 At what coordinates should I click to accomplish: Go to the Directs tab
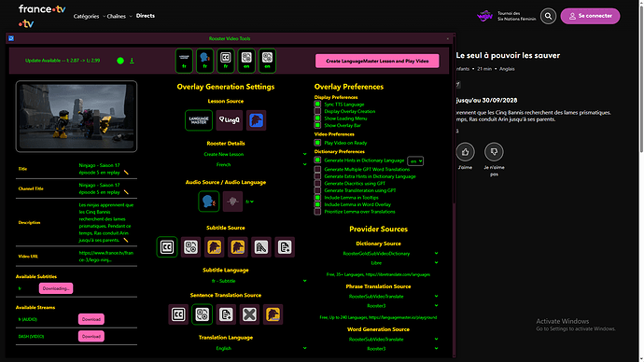pyautogui.click(x=146, y=16)
